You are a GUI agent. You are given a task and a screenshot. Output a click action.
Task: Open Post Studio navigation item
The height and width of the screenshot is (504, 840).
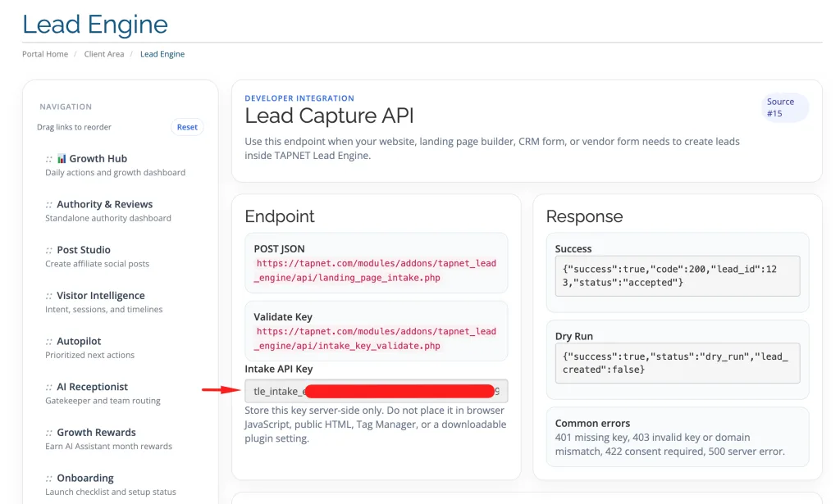coord(84,250)
